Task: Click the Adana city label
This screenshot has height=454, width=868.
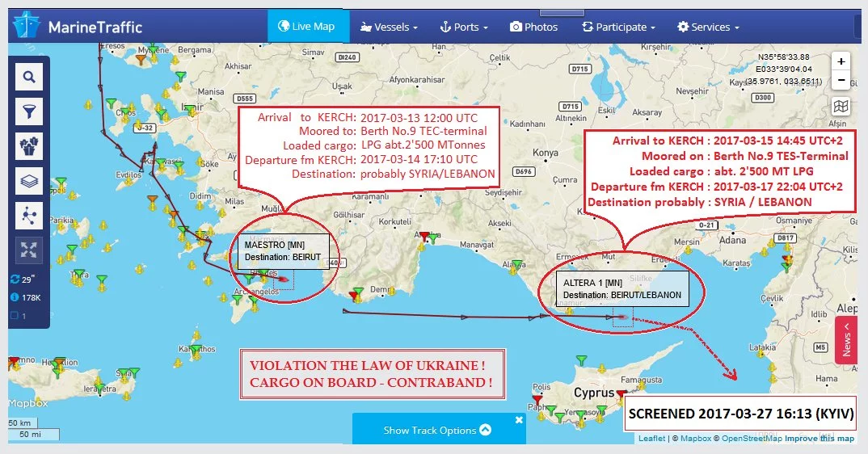Action: coord(732,240)
